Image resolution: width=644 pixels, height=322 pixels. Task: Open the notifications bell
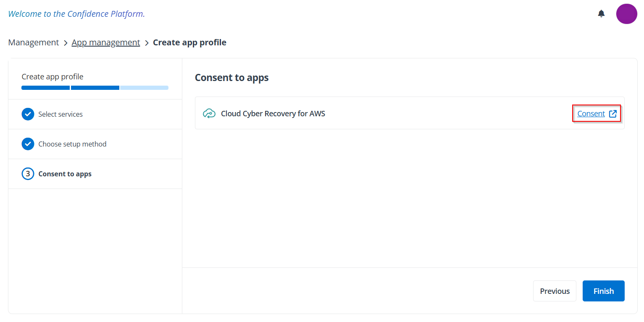[601, 14]
